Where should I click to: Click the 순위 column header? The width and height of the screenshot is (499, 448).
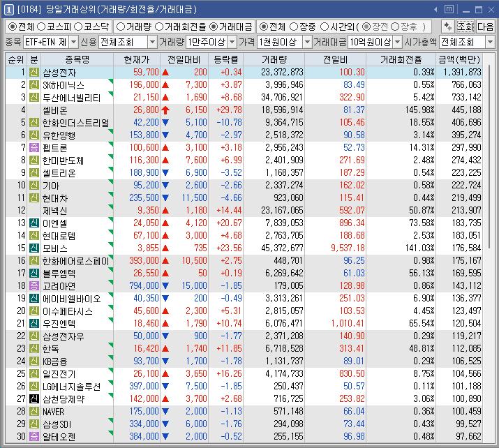point(16,59)
